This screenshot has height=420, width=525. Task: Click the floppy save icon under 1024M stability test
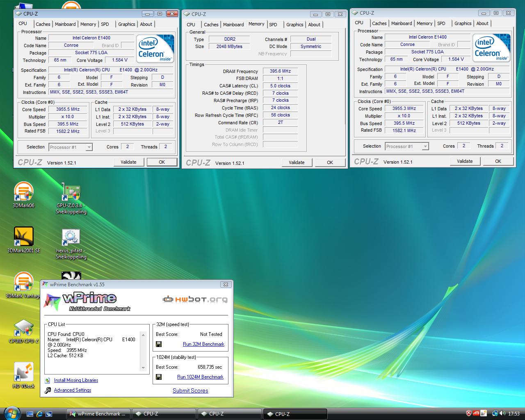[x=159, y=377]
